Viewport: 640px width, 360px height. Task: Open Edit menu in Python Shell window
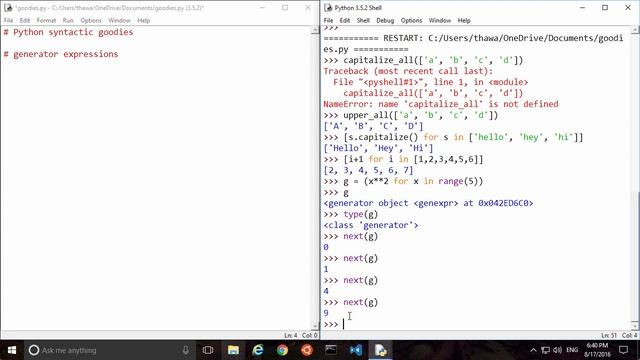pos(344,20)
